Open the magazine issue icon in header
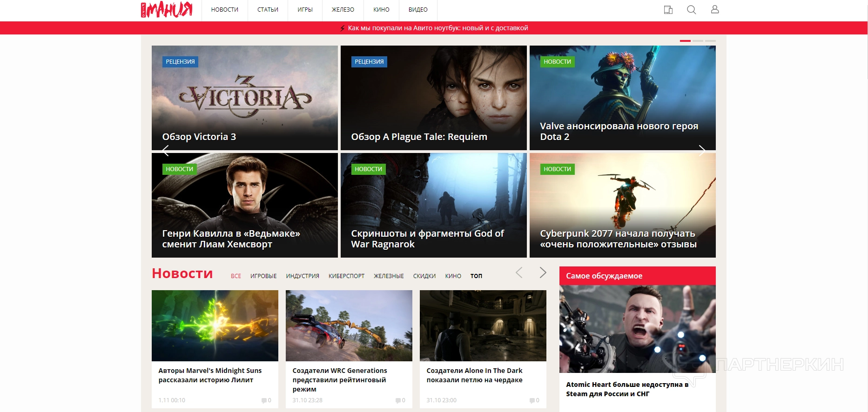 (668, 10)
